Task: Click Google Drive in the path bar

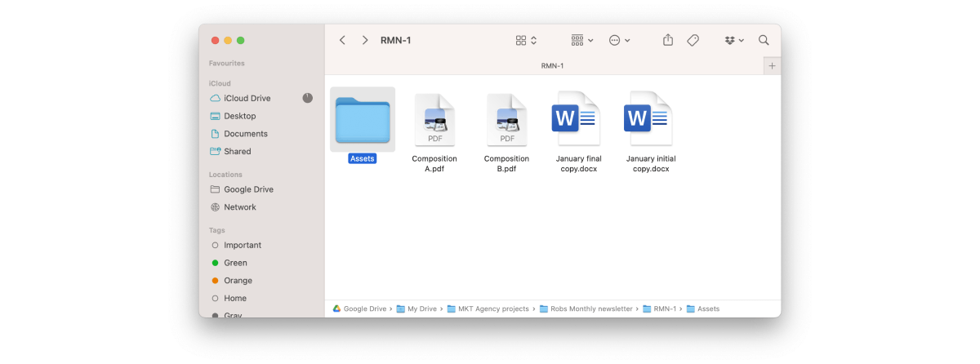Action: pos(359,309)
